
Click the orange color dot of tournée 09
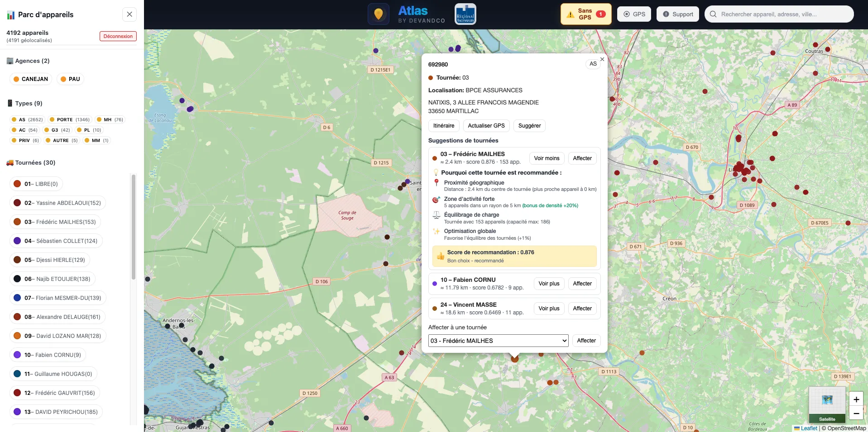(17, 336)
